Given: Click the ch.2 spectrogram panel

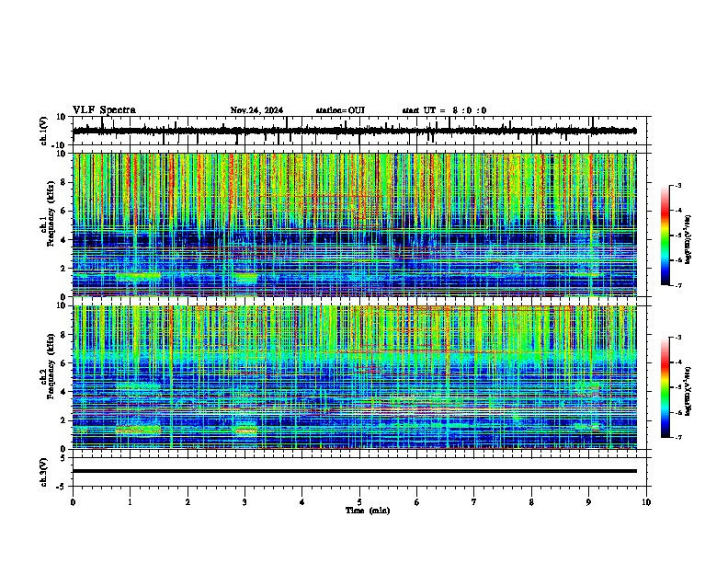Looking at the screenshot, I should tap(354, 377).
